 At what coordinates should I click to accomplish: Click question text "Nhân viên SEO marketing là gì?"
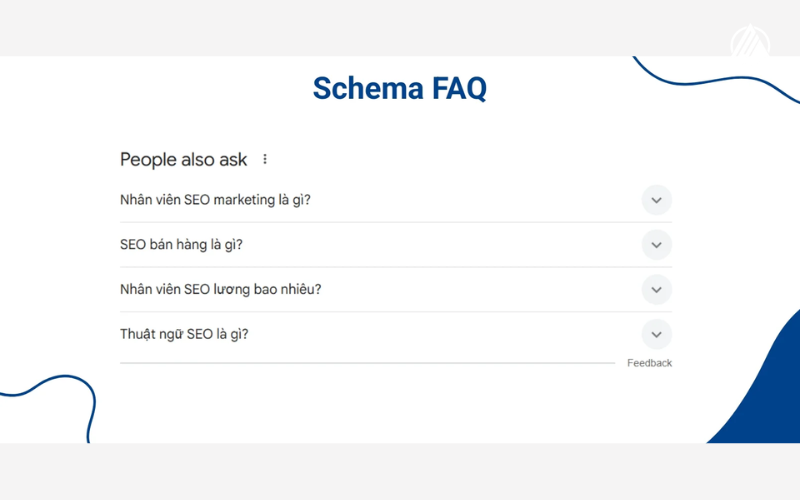(215, 200)
